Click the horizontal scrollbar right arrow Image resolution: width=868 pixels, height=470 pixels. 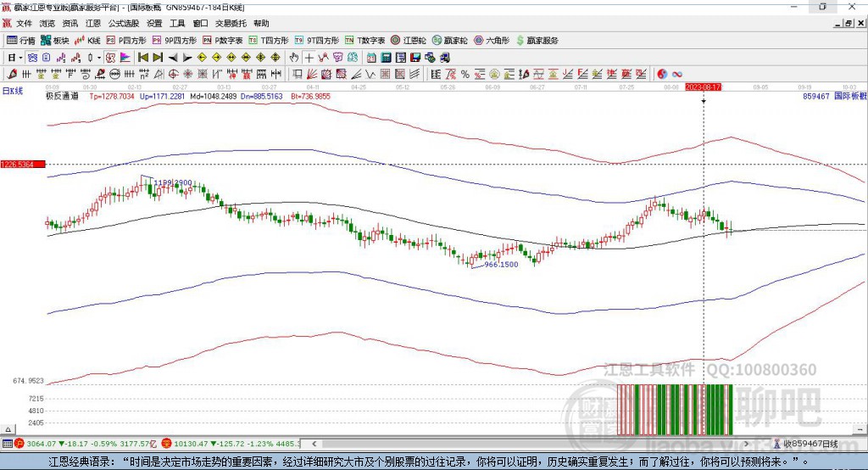click(x=746, y=444)
